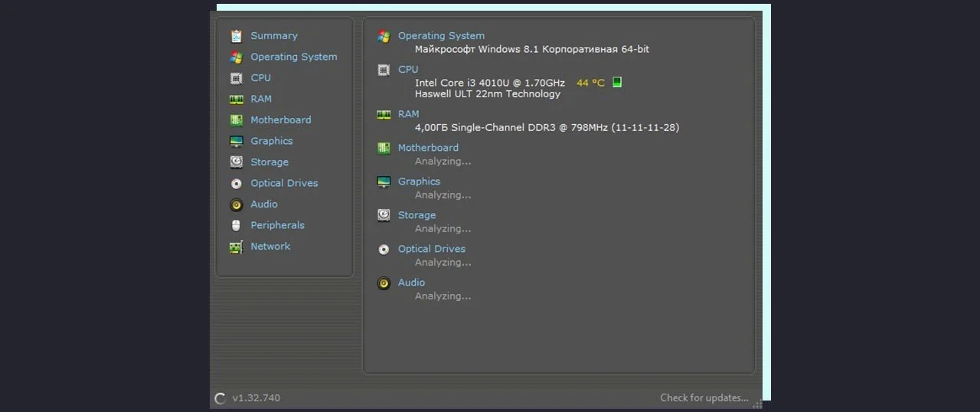Screen dimensions: 980x412
Task: Click the Windows flag icon beside sidebar Operating System
Action: click(236, 57)
